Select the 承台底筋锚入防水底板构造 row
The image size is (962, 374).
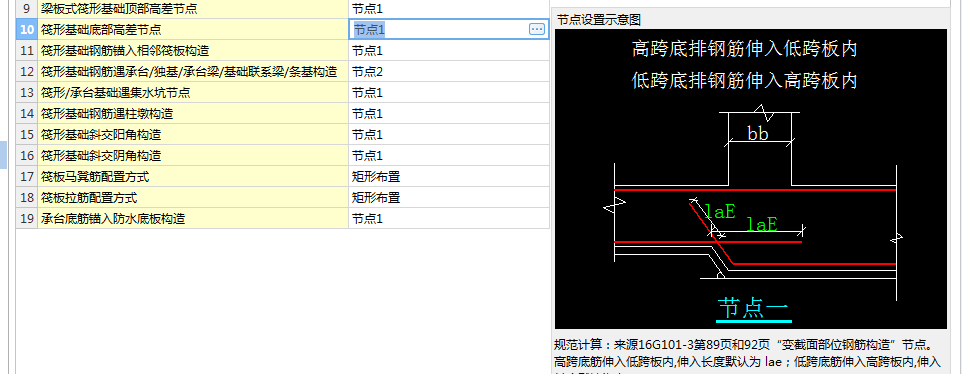coord(193,218)
